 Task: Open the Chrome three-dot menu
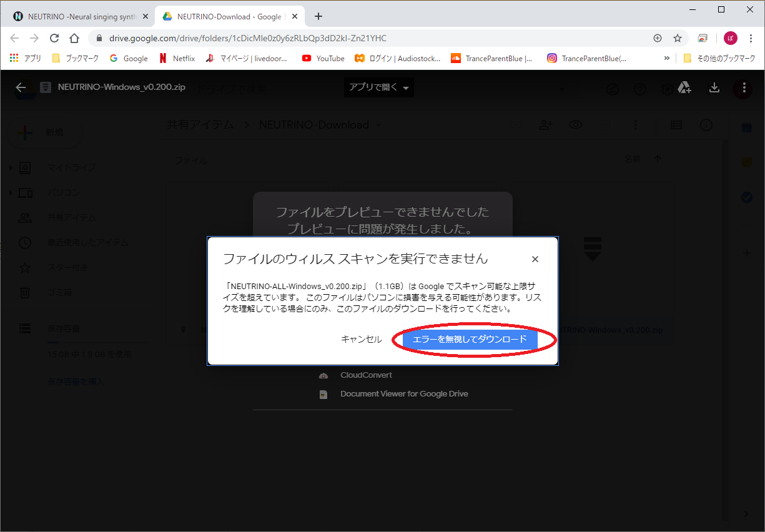pos(751,38)
